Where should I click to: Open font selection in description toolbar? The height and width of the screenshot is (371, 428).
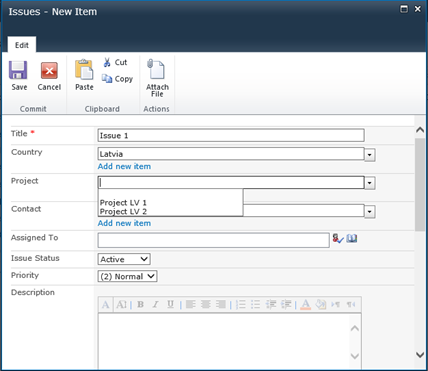tap(105, 304)
